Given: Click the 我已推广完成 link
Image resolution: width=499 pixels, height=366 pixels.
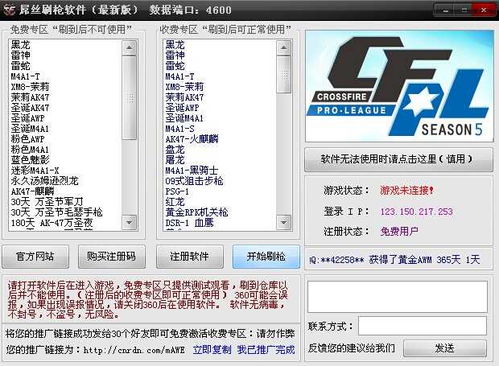Looking at the screenshot, I should coord(266,350).
